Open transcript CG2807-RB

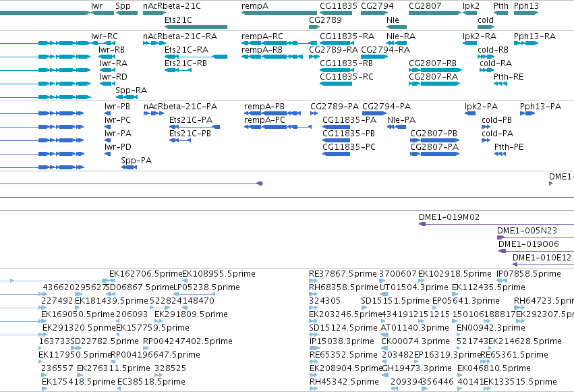435,70
